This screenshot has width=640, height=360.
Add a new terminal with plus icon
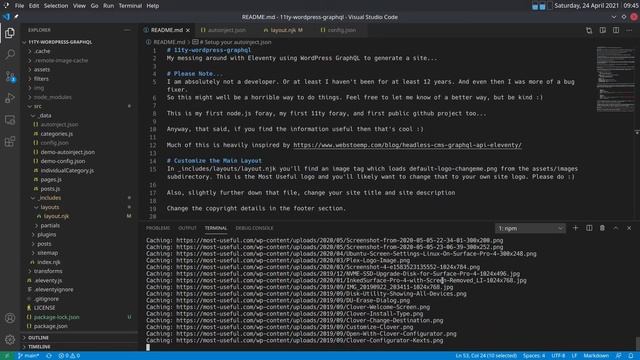click(x=576, y=228)
